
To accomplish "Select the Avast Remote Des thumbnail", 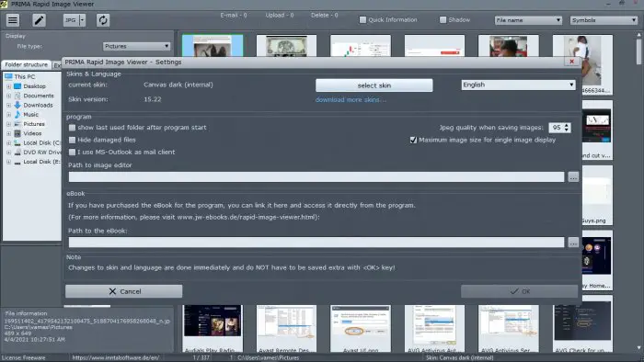I will coord(286,328).
